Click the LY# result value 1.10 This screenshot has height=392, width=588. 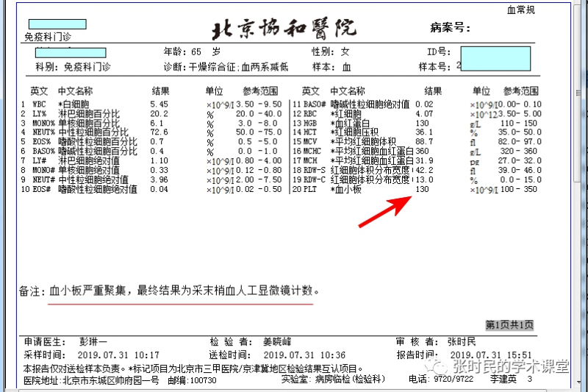click(159, 160)
